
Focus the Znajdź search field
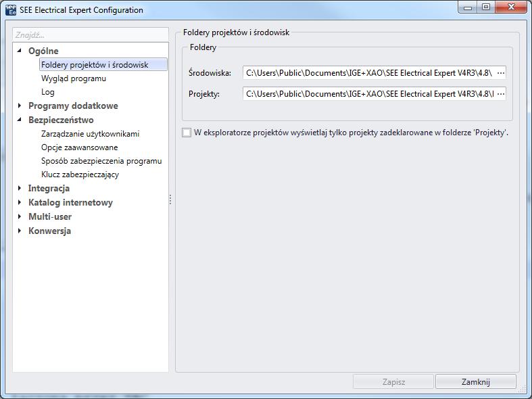coord(91,34)
